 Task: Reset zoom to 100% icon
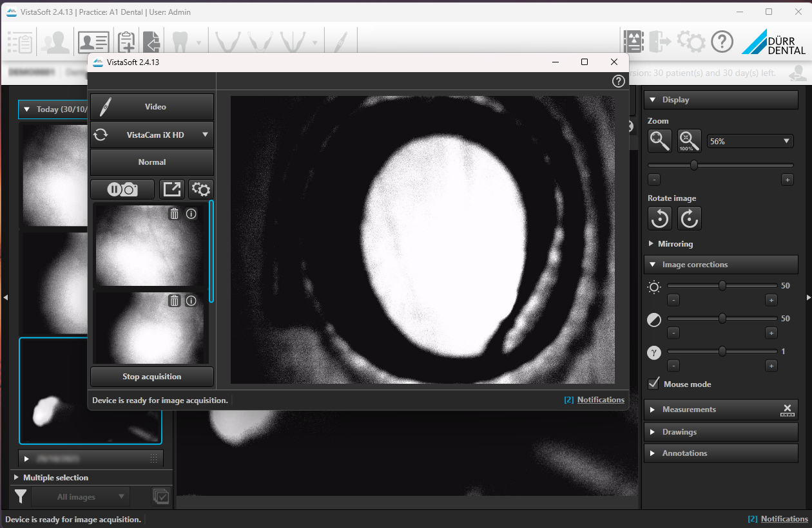click(x=689, y=141)
